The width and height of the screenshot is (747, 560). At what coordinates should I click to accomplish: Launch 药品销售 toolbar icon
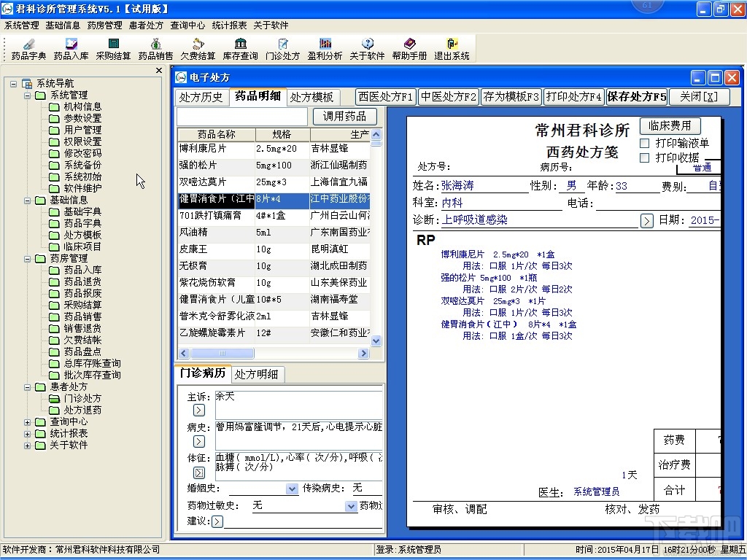[156, 44]
